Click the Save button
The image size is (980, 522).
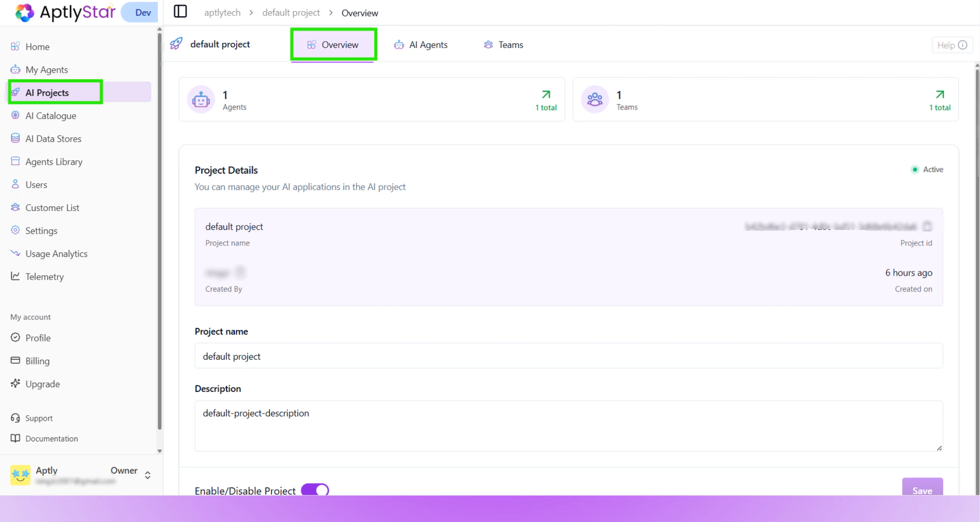(x=922, y=488)
